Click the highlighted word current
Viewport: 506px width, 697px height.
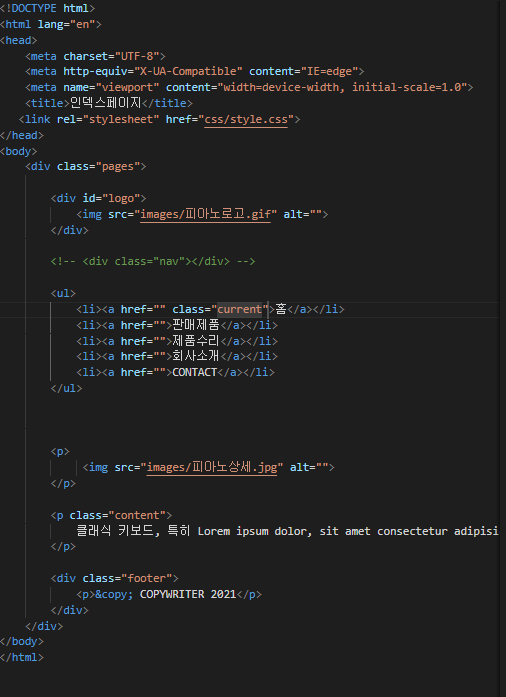coord(240,309)
